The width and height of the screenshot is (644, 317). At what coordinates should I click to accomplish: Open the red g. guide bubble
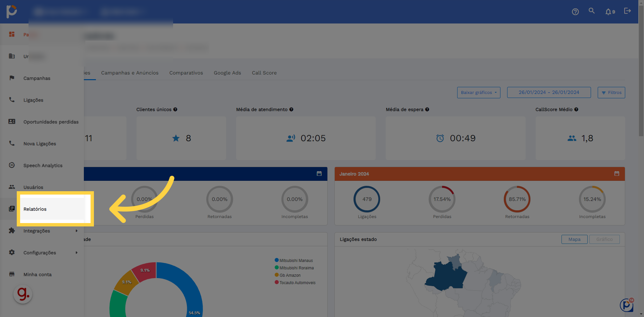[23, 294]
